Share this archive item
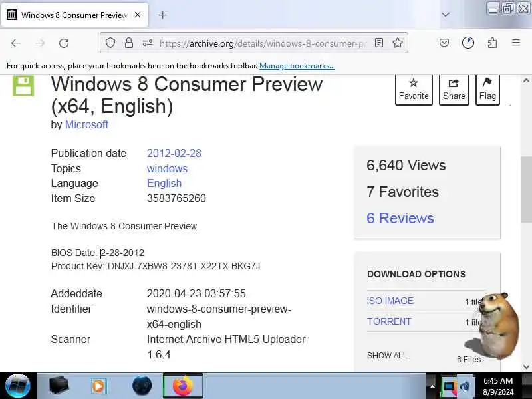This screenshot has width=532, height=399. coord(454,90)
